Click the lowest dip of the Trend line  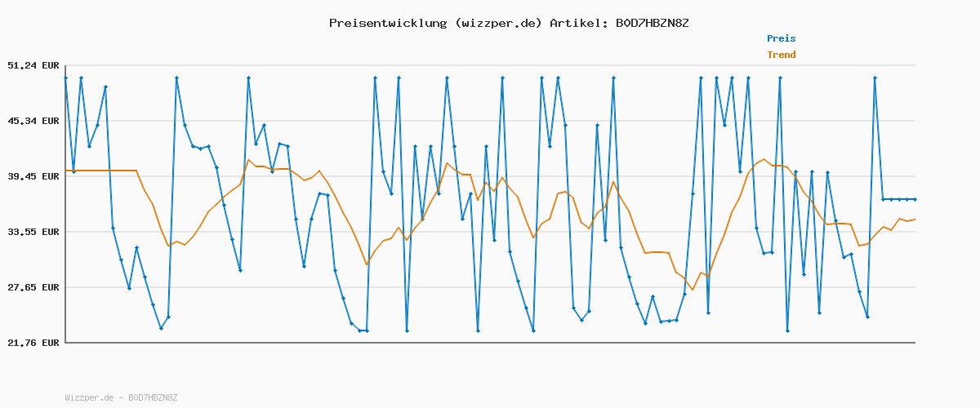(x=692, y=290)
